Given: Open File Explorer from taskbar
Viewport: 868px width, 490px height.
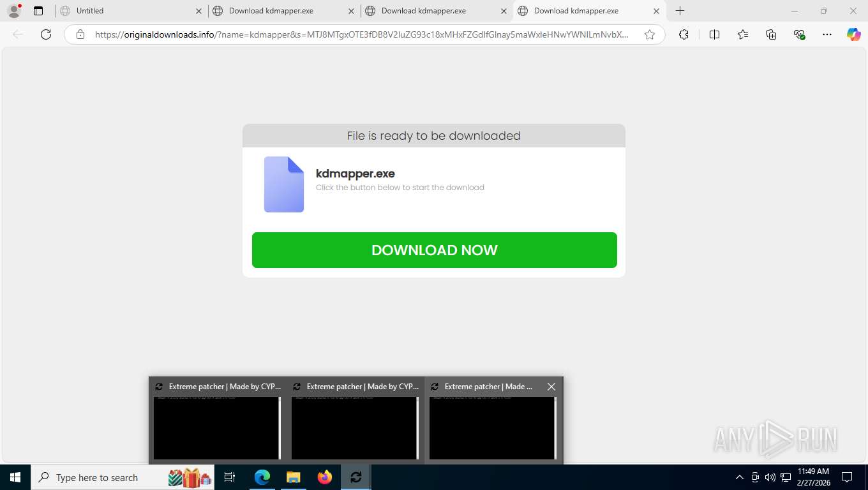Looking at the screenshot, I should point(293,477).
